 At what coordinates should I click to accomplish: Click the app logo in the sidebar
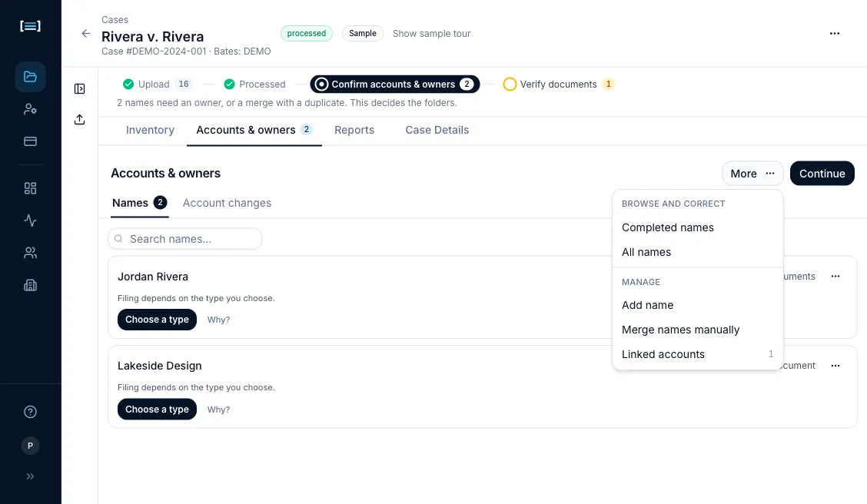tap(30, 26)
